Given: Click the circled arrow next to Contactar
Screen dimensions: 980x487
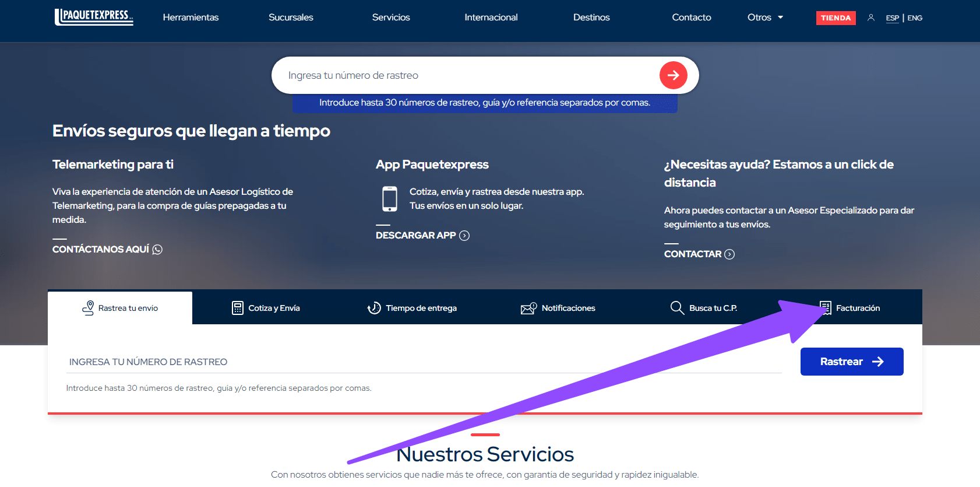Looking at the screenshot, I should click(x=729, y=254).
